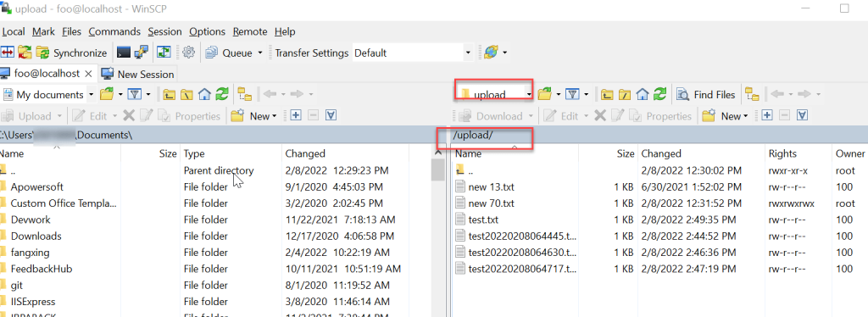Viewport: 868px width, 317px height.
Task: Click local panel select all icon
Action: click(331, 115)
